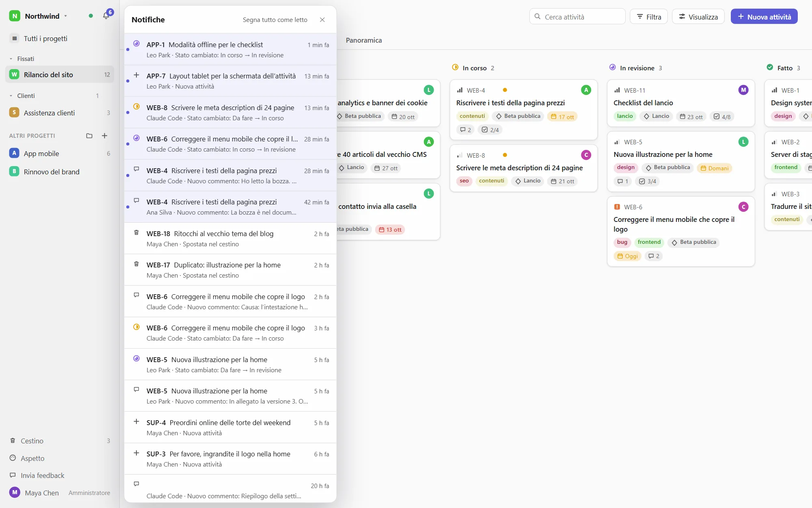Screen dimensions: 812x508
Task: Open the Filtra filter button
Action: click(649, 17)
